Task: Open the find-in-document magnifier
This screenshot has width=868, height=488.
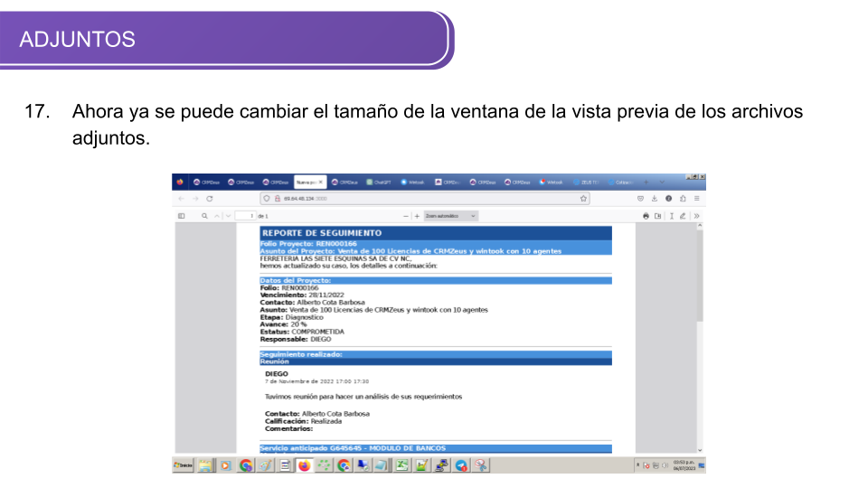Action: click(x=204, y=216)
